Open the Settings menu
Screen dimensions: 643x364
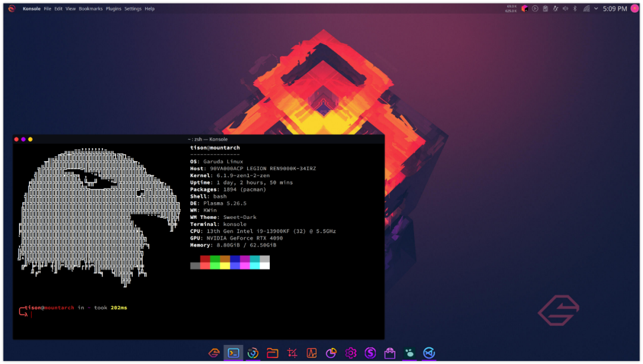[133, 8]
